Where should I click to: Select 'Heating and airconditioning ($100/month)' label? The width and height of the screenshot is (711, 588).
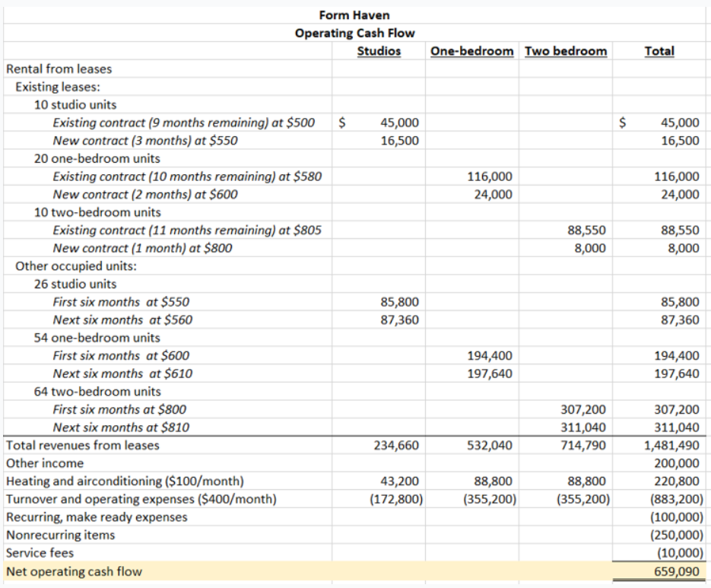click(x=125, y=481)
